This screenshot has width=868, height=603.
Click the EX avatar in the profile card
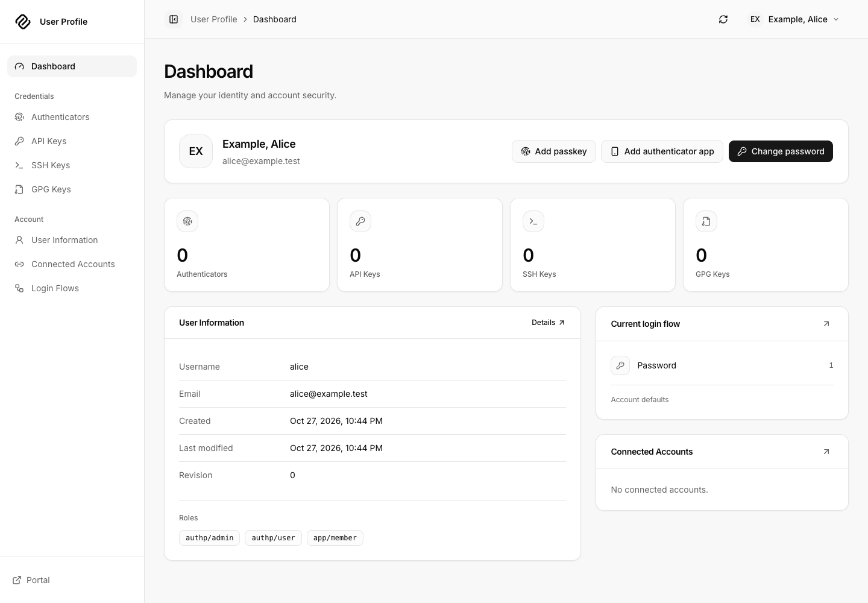196,151
